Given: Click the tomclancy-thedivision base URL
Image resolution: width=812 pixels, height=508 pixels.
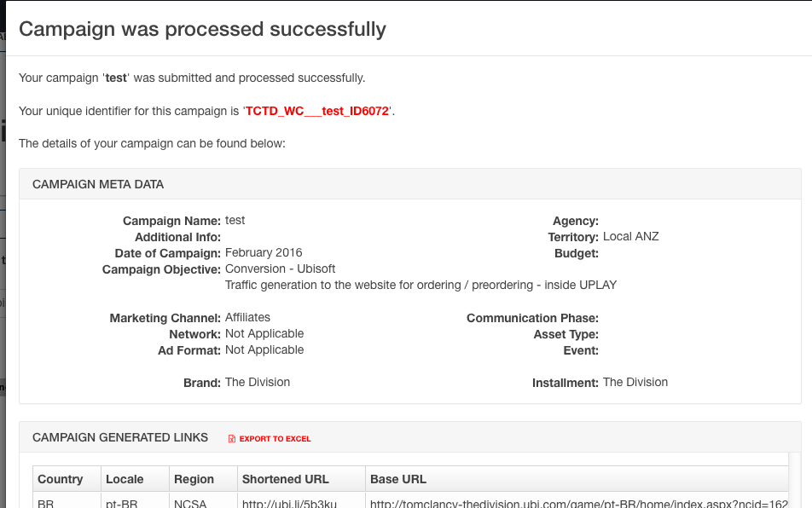Looking at the screenshot, I should click(x=578, y=503).
